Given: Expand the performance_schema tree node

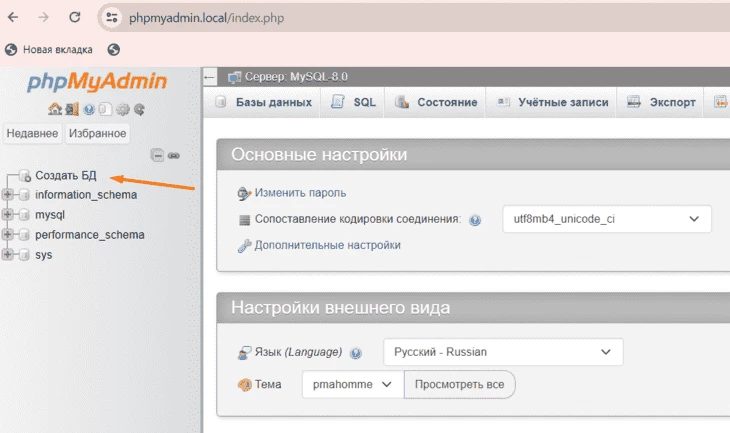Looking at the screenshot, I should [7, 234].
